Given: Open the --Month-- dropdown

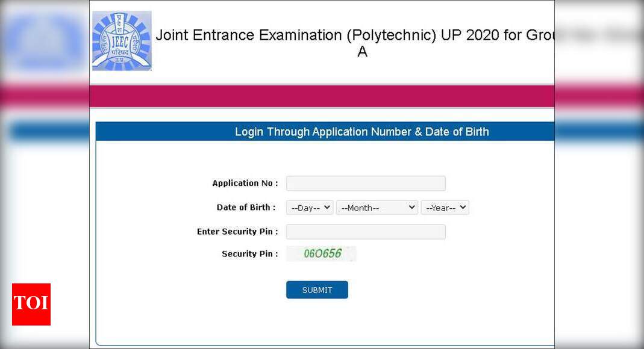Looking at the screenshot, I should [377, 207].
